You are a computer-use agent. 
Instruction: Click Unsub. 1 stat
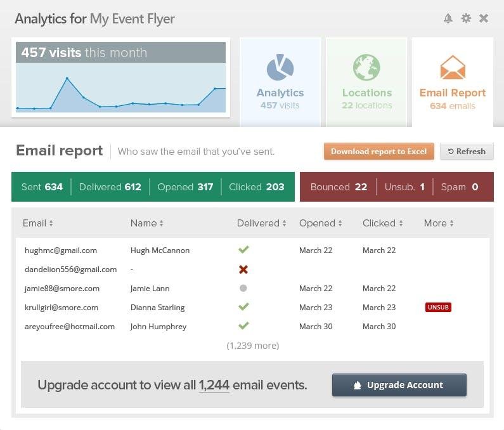pyautogui.click(x=404, y=187)
